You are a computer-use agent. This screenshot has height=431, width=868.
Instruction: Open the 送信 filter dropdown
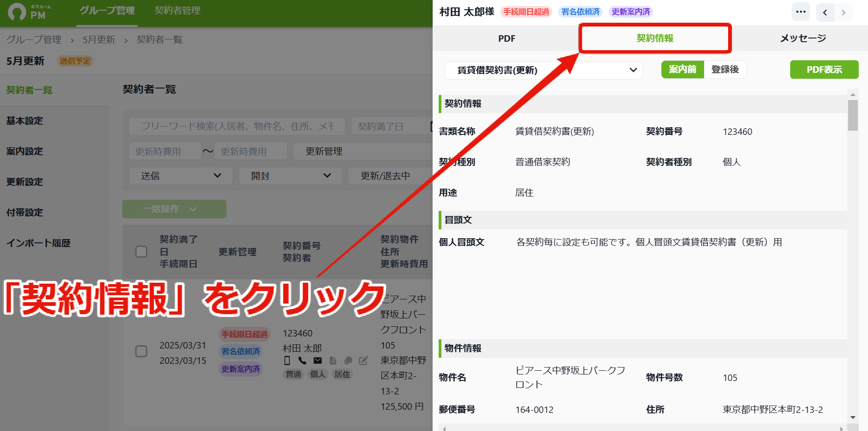point(181,176)
